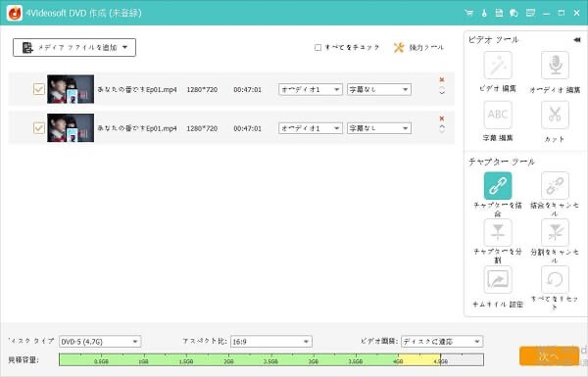Click reorder arrows on second video row
Screen dimensions: 588x377
coord(442,129)
